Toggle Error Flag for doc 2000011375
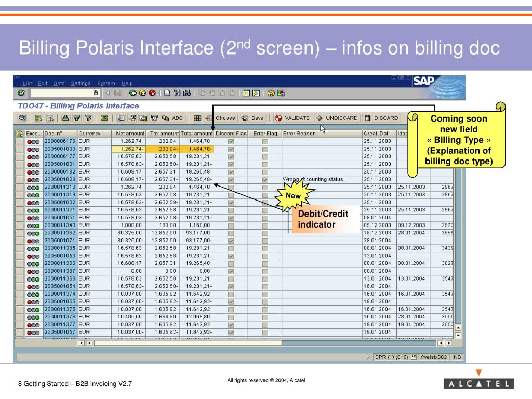Image resolution: width=532 pixels, height=399 pixels. click(265, 310)
